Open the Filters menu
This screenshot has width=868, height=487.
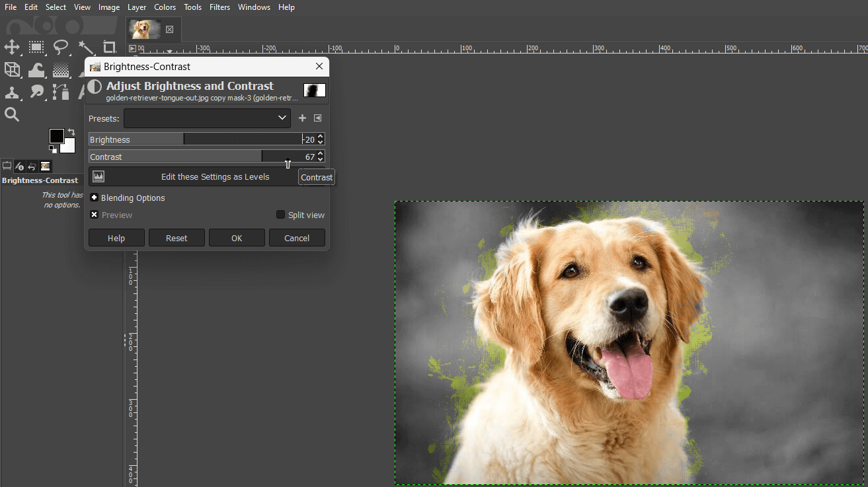(x=220, y=7)
